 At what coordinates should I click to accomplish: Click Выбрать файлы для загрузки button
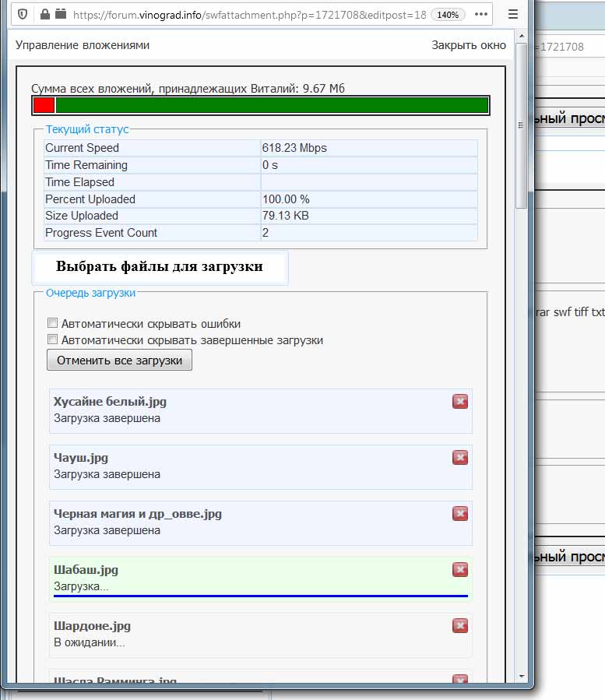[x=160, y=267]
